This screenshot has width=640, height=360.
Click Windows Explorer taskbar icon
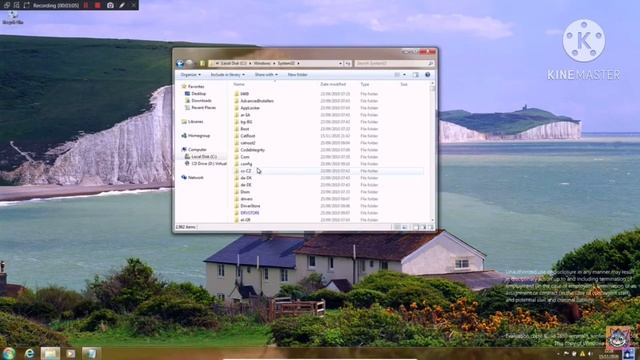tap(50, 353)
